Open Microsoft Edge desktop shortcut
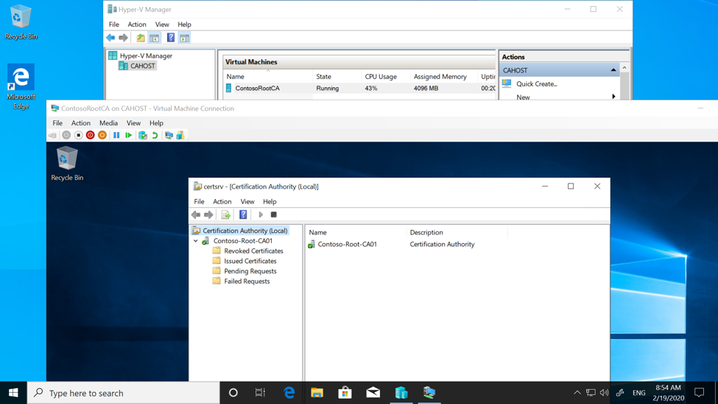The image size is (718, 404). tap(21, 87)
